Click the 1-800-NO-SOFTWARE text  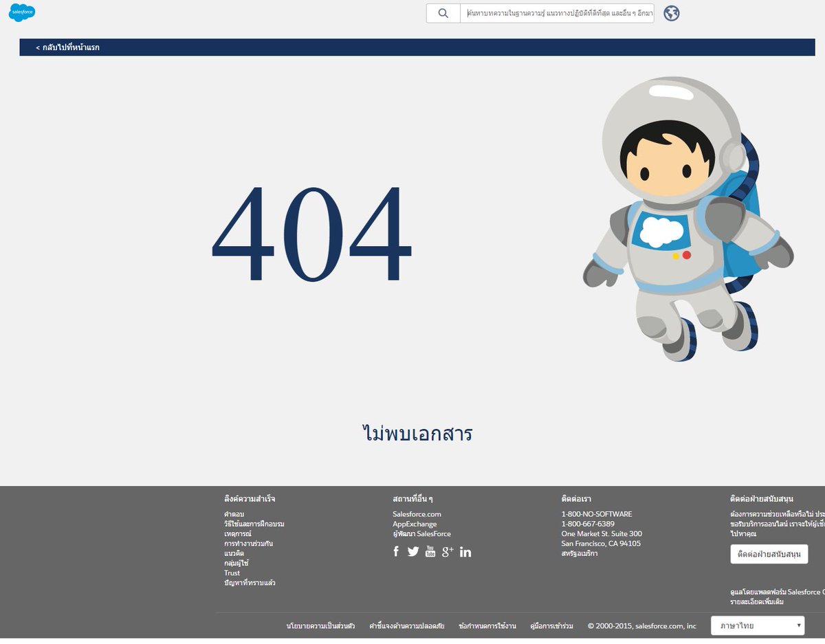pos(597,514)
